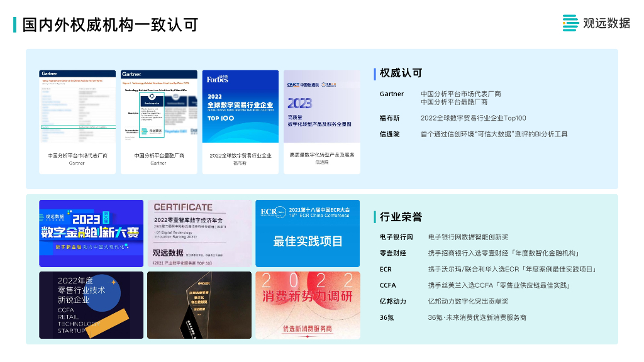Click the 2022 消费新势力调研 image
Viewport: 644px width, 362px height.
308,305
